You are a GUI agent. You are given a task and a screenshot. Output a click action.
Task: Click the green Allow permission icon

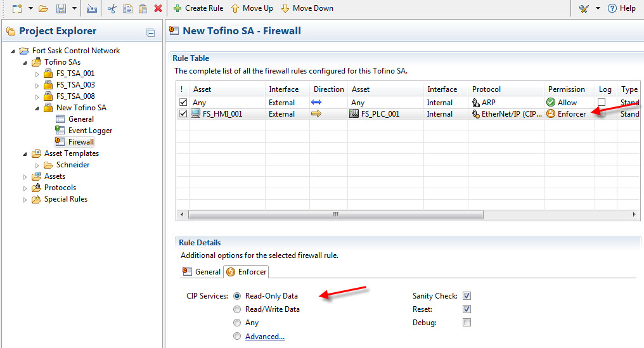click(551, 102)
